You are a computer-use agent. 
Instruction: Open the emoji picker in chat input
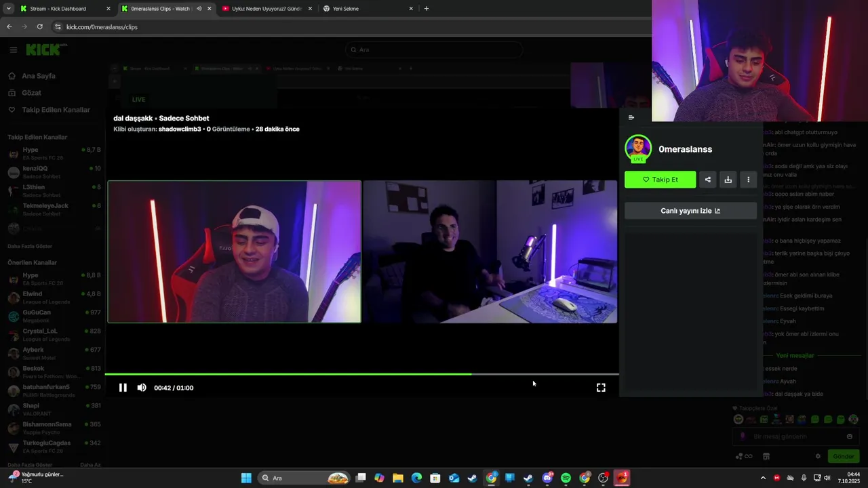850,436
